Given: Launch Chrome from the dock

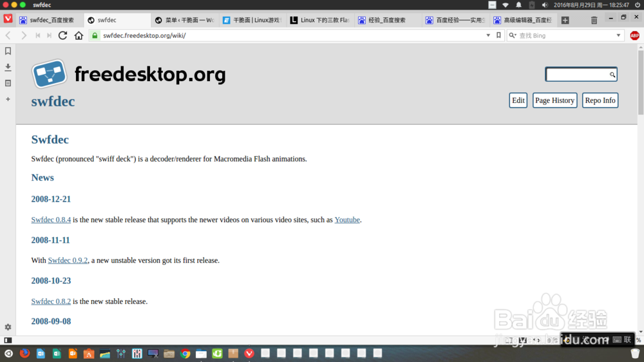Looking at the screenshot, I should [x=185, y=354].
